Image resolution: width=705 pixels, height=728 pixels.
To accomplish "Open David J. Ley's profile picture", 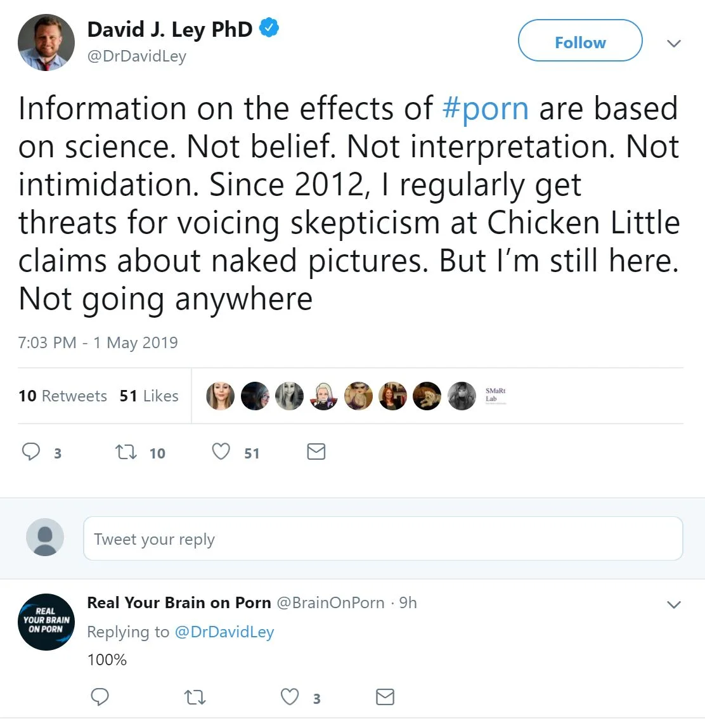I will pyautogui.click(x=46, y=42).
